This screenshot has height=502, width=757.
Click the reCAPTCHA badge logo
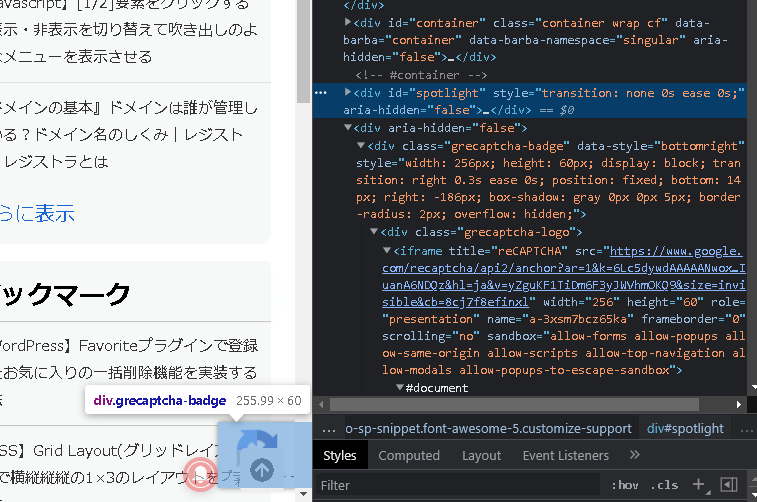click(x=258, y=446)
